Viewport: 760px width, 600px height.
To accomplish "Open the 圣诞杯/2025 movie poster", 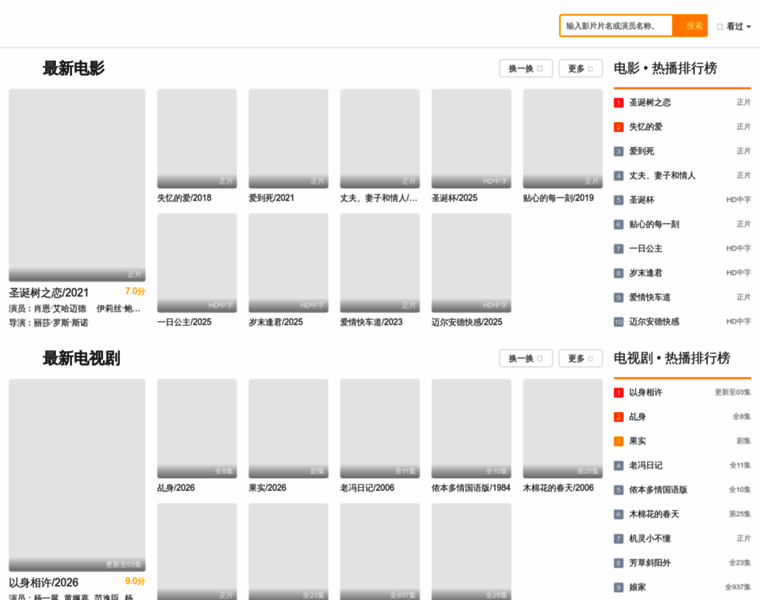I will [x=471, y=139].
